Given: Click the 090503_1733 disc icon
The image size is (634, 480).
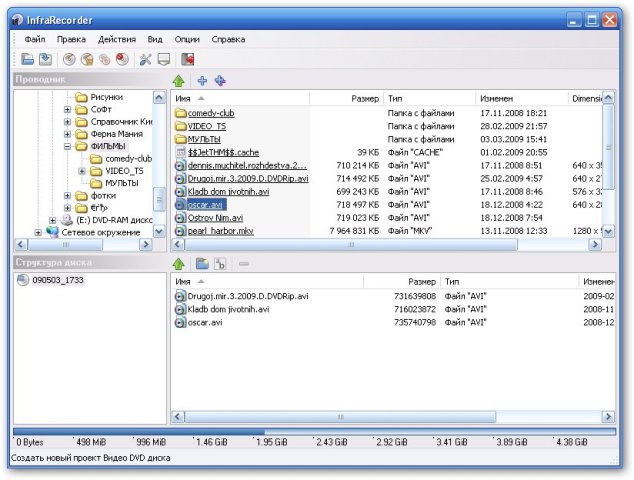Looking at the screenshot, I should click(x=23, y=280).
